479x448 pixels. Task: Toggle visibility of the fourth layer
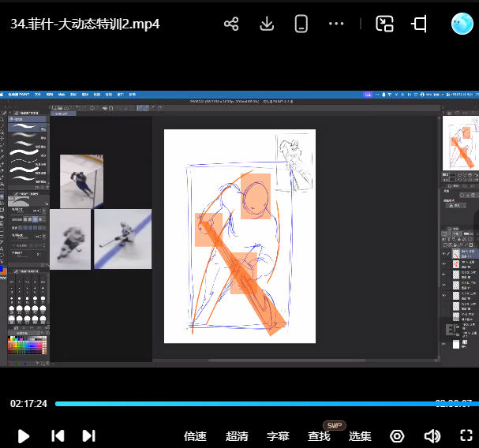(x=444, y=285)
